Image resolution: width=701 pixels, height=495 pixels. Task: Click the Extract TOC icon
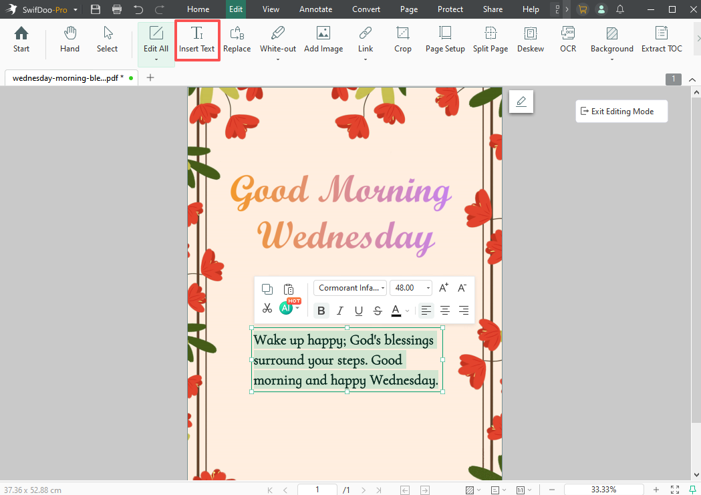coord(661,39)
